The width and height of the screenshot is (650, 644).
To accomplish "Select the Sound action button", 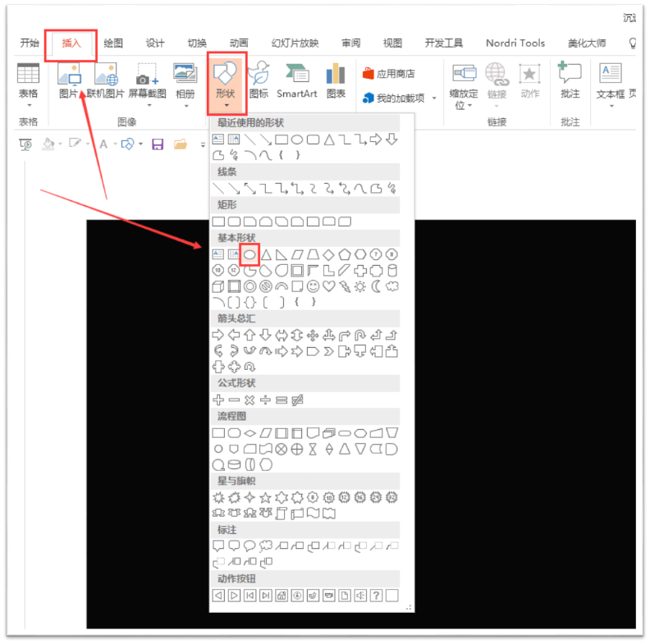I will tap(360, 596).
